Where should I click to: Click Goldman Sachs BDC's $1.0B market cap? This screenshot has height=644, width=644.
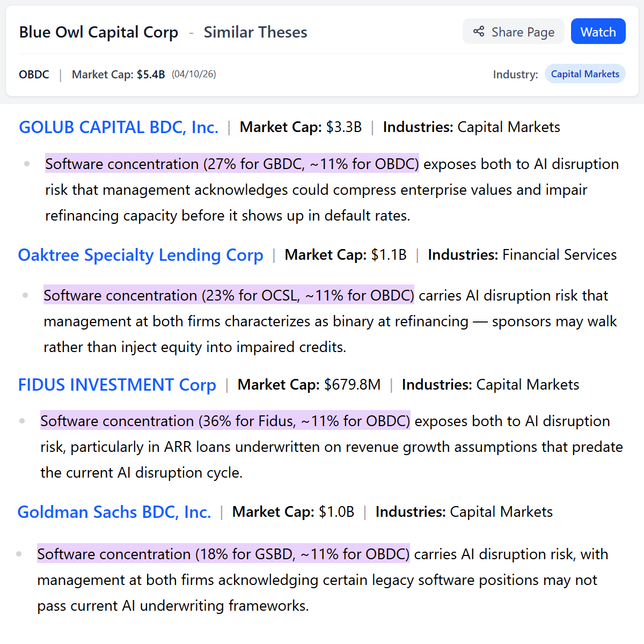tap(336, 512)
